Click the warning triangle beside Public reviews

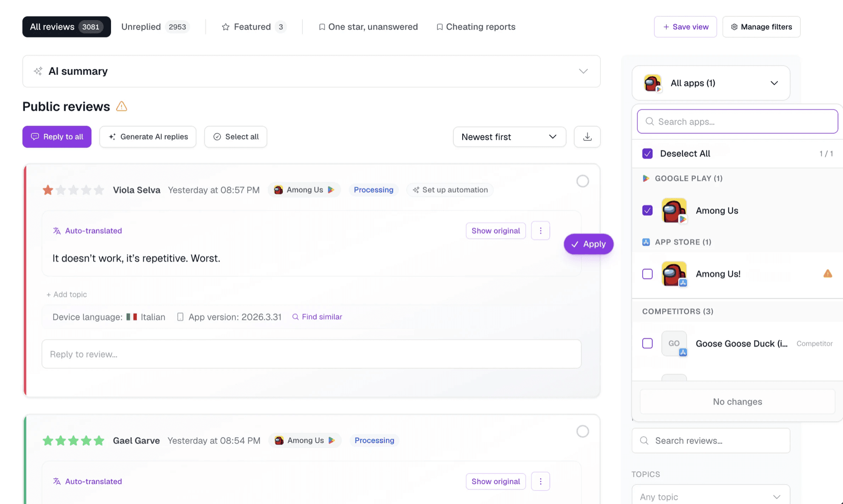click(122, 106)
